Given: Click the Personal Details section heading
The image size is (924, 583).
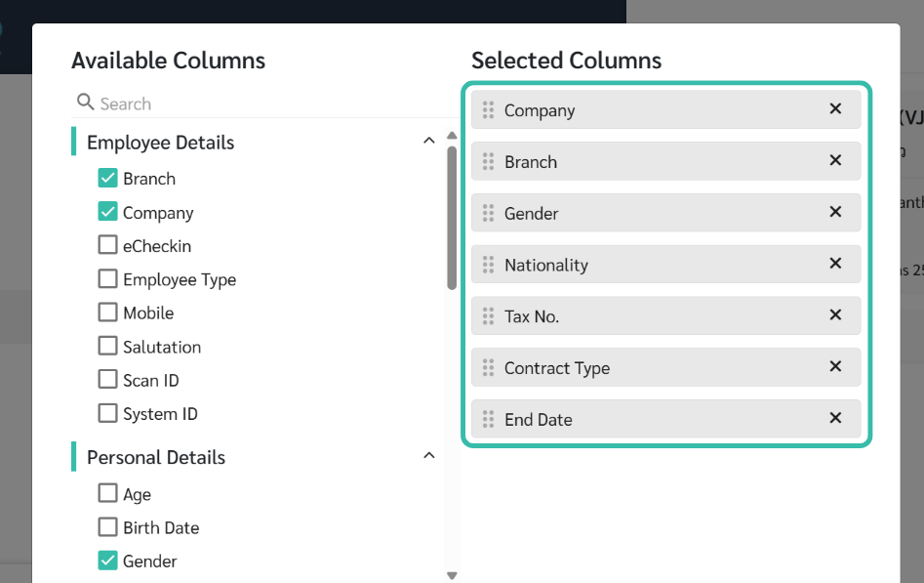Looking at the screenshot, I should click(x=156, y=457).
